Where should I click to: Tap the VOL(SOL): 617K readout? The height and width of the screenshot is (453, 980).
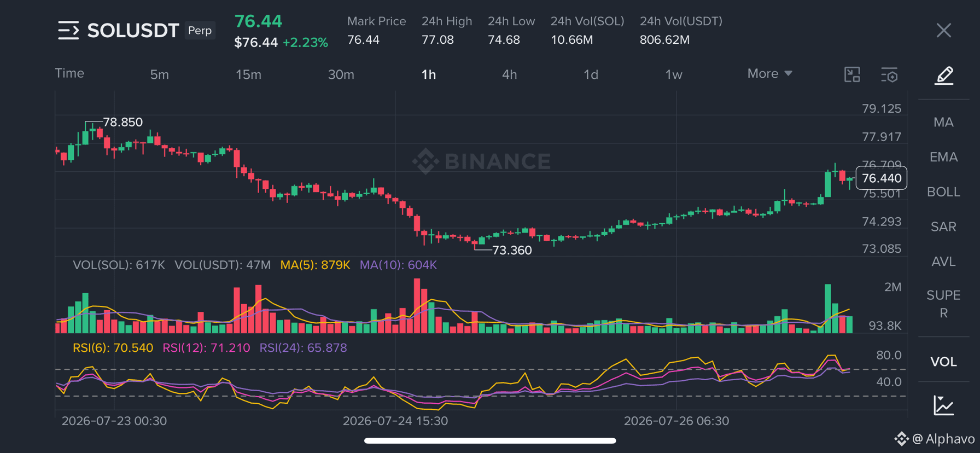[119, 265]
